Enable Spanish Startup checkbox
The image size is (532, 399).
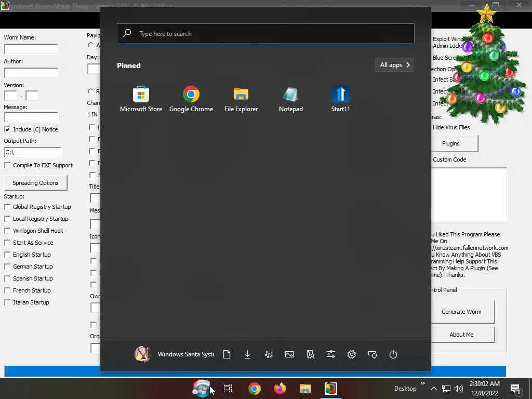[7, 278]
